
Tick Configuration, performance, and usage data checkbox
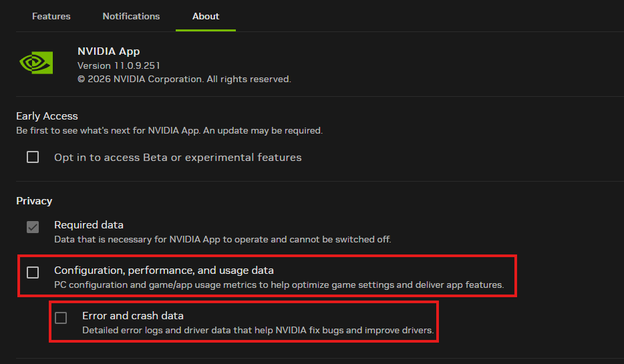click(x=33, y=272)
